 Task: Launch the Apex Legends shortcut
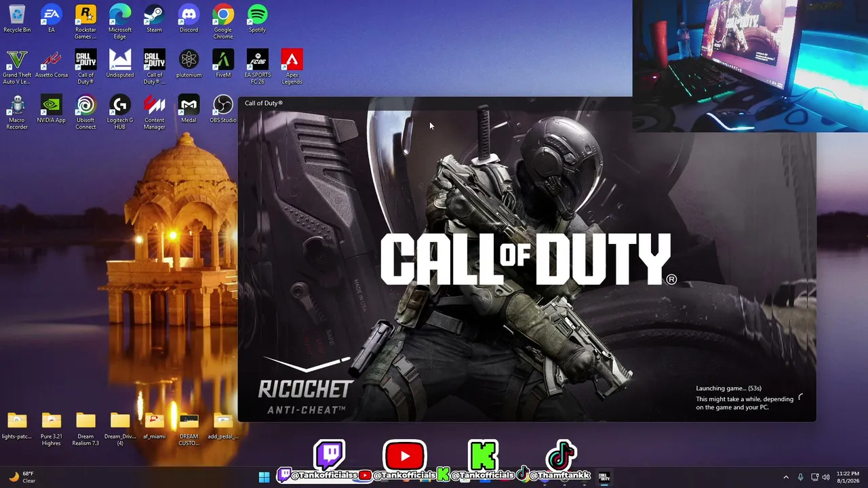pyautogui.click(x=292, y=67)
